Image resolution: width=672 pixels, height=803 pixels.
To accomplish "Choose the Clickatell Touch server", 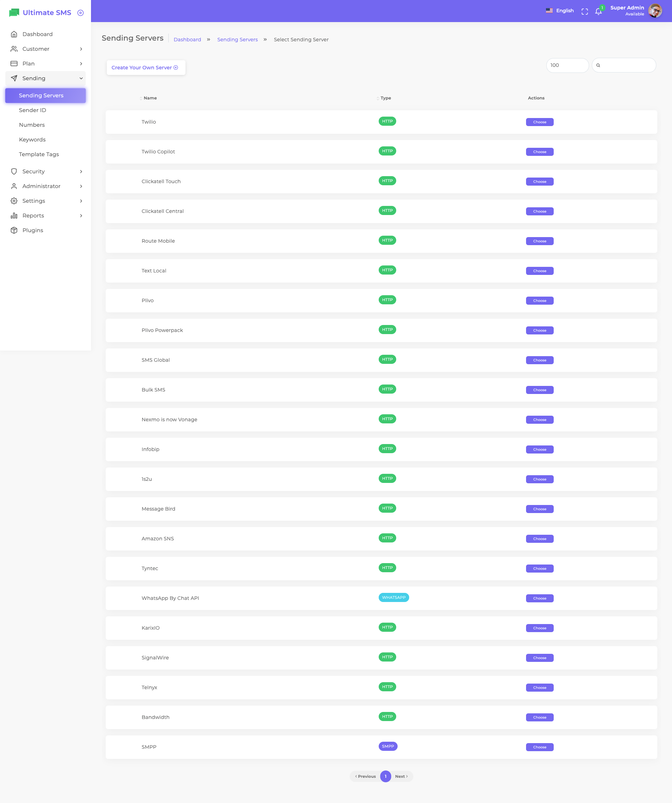I will pos(539,182).
